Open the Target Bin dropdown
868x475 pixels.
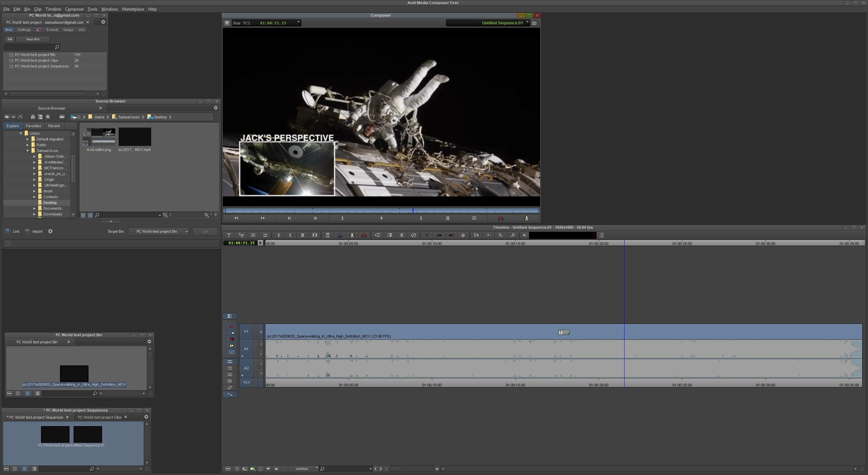[159, 231]
